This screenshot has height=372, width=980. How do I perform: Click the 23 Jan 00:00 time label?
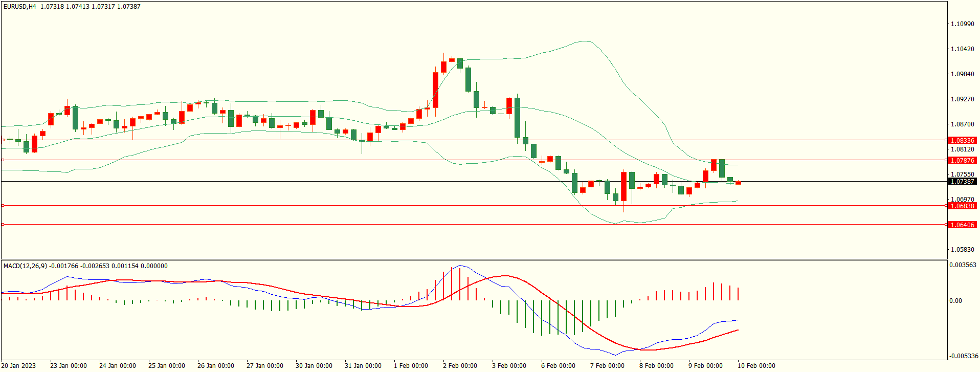69,365
